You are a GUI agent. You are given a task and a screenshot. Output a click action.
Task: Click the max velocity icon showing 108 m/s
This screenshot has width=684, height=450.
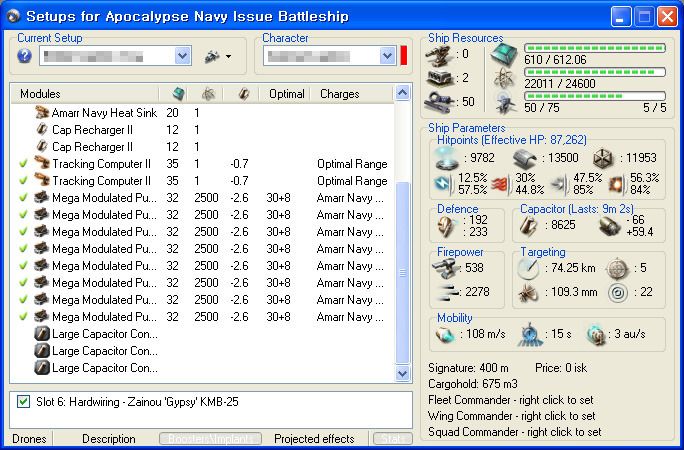click(446, 334)
